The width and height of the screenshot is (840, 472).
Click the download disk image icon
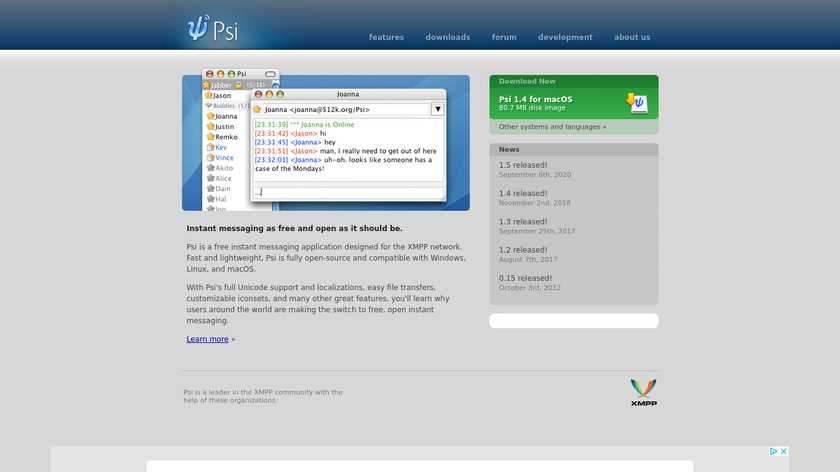[637, 103]
